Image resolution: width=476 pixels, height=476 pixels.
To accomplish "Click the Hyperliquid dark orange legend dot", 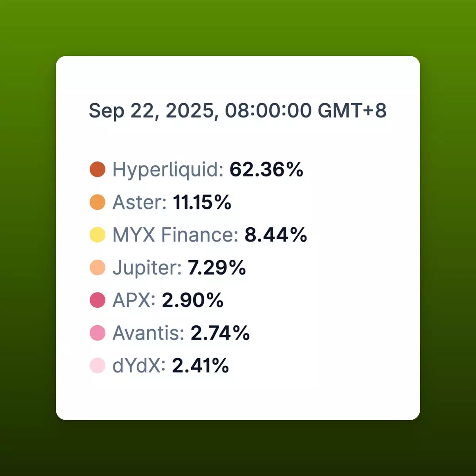I will point(98,169).
